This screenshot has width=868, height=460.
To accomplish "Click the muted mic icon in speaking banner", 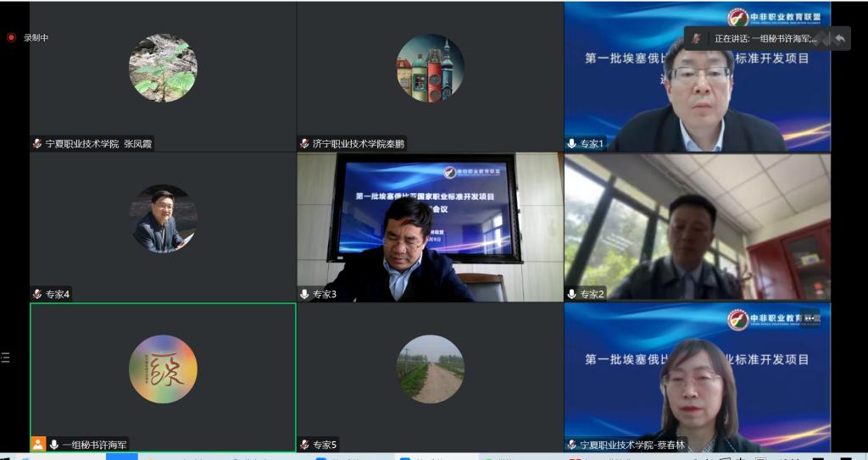I will point(697,38).
